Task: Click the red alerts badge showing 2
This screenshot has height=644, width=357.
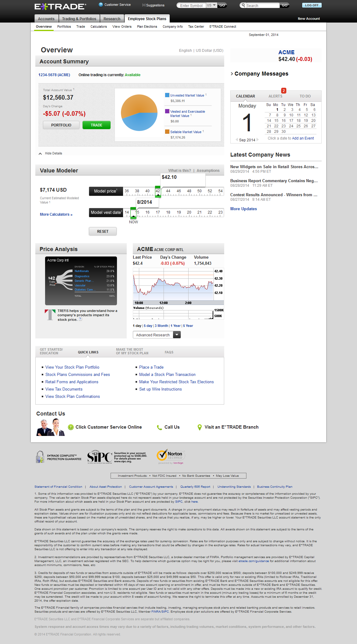Action: tap(284, 90)
